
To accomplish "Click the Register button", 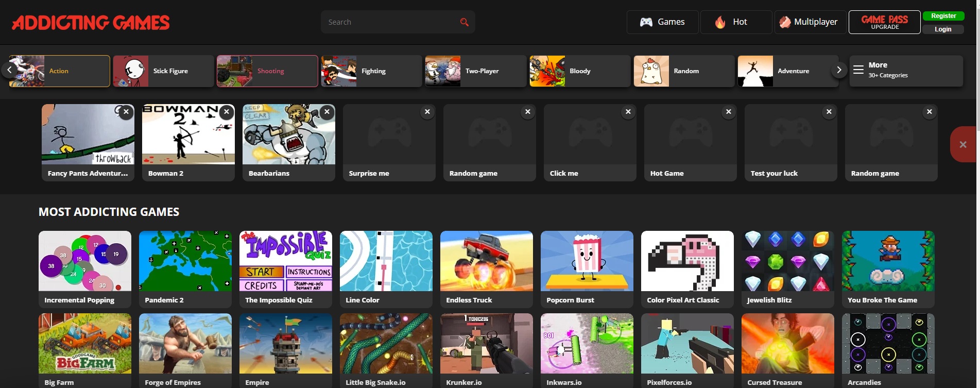I will pyautogui.click(x=943, y=16).
